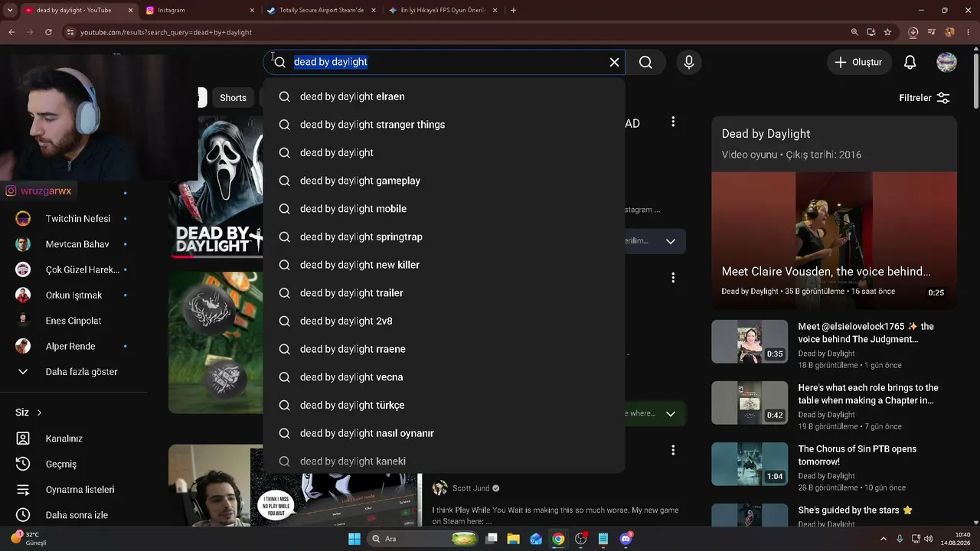The height and width of the screenshot is (551, 980).
Task: Open Discord from the taskbar
Action: pos(626,539)
